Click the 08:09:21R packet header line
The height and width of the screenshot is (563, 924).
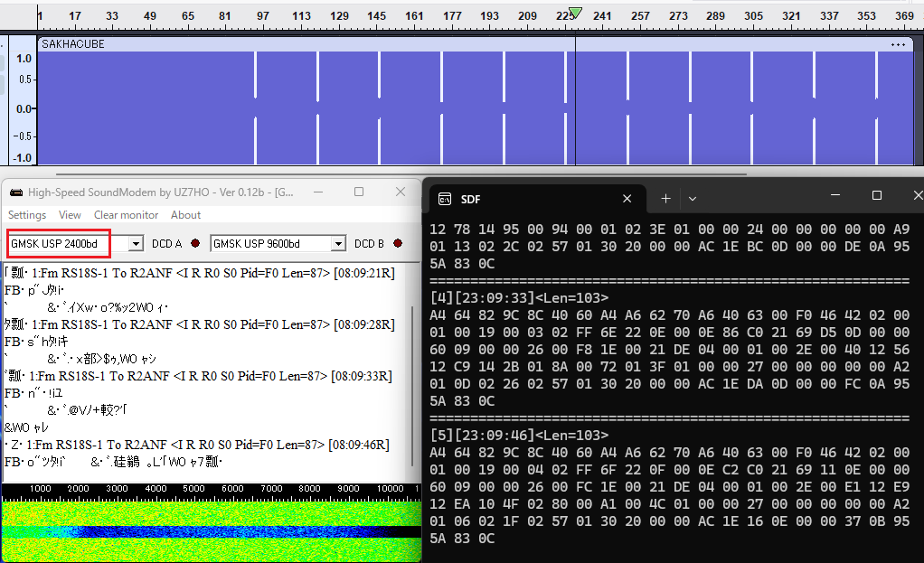pos(199,273)
